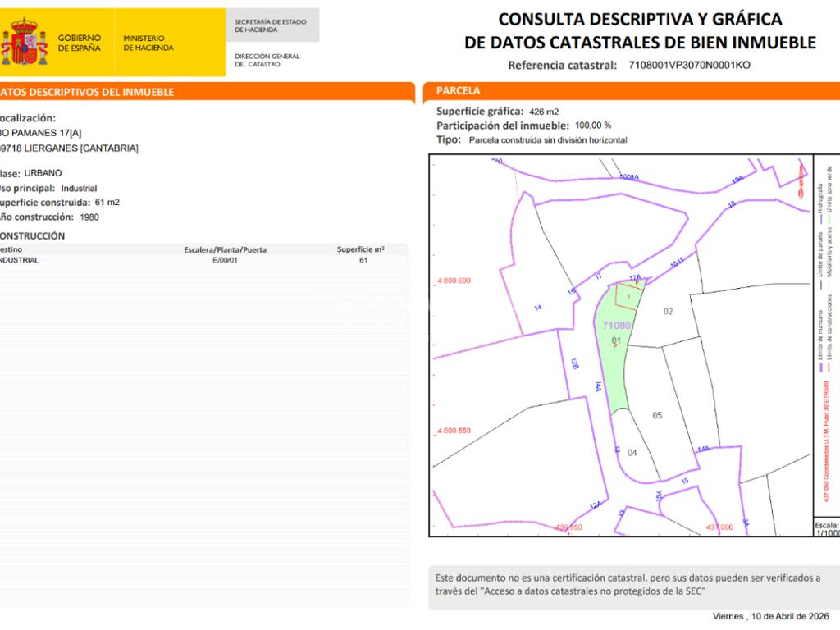Click the cadastral reference 7108001VP3070N0001KO
This screenshot has height=630, width=840.
(x=689, y=66)
